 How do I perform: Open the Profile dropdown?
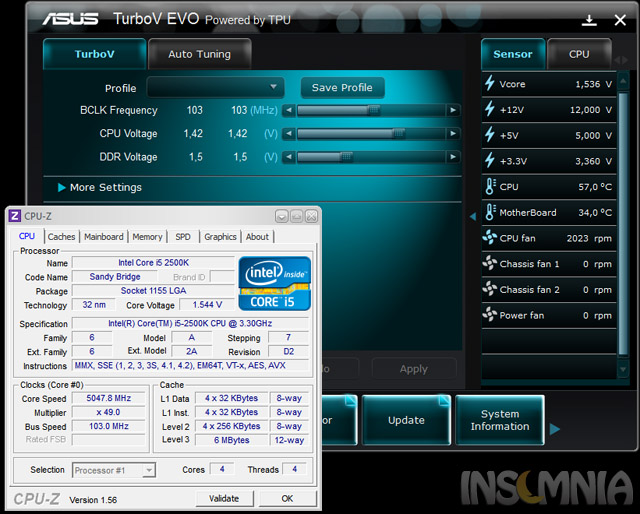click(215, 87)
